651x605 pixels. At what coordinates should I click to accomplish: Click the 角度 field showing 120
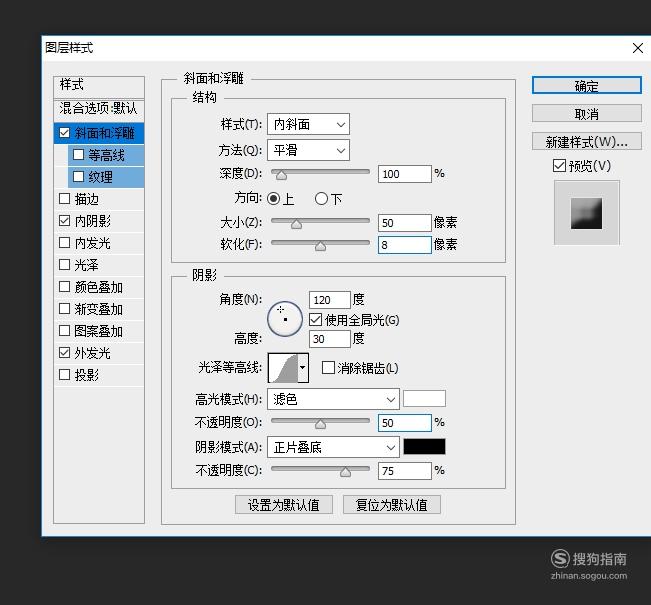[330, 300]
